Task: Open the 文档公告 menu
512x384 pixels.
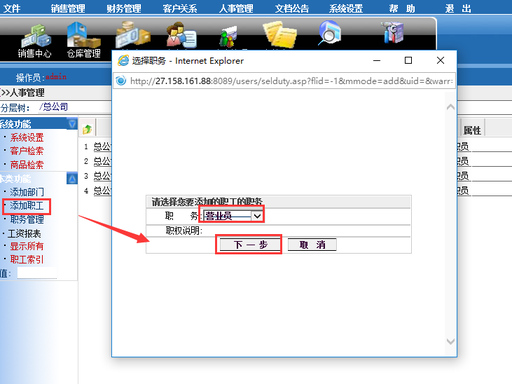Action: point(292,8)
